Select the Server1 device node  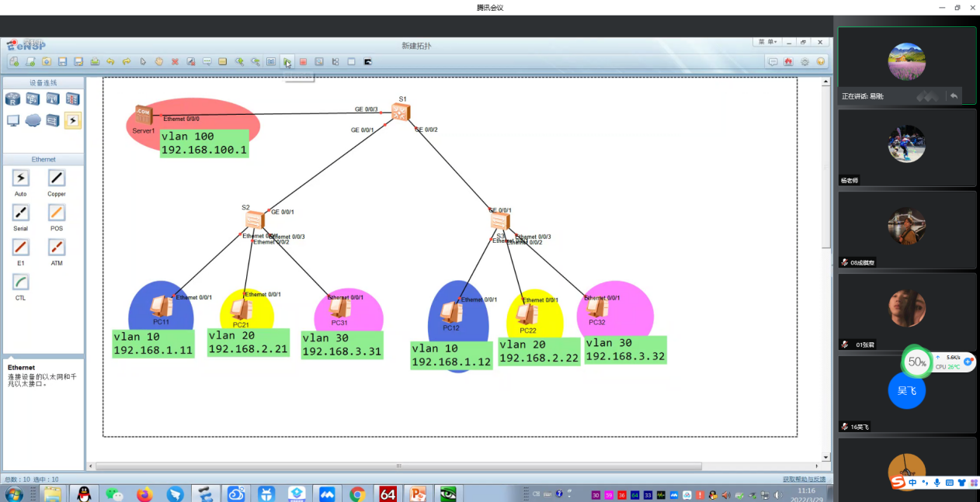143,115
